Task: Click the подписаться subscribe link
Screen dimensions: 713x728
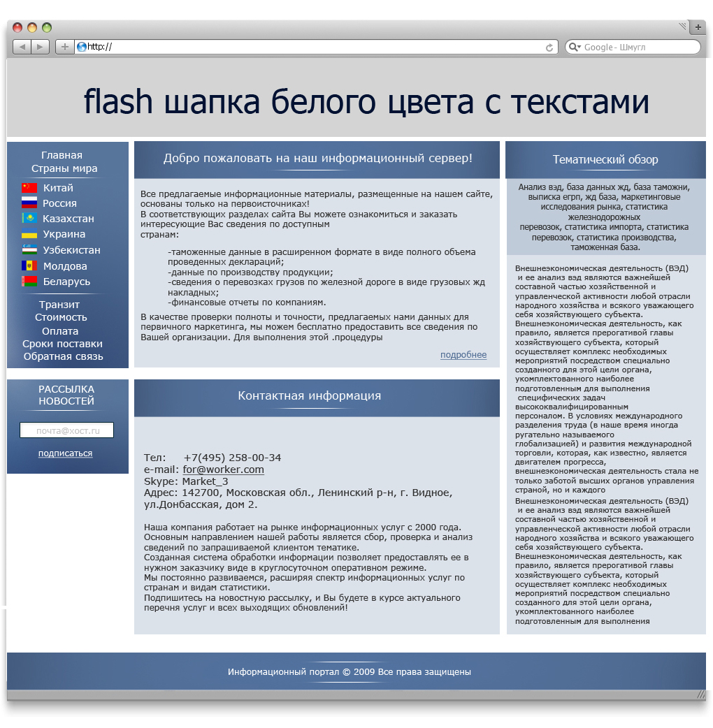Action: tap(65, 453)
